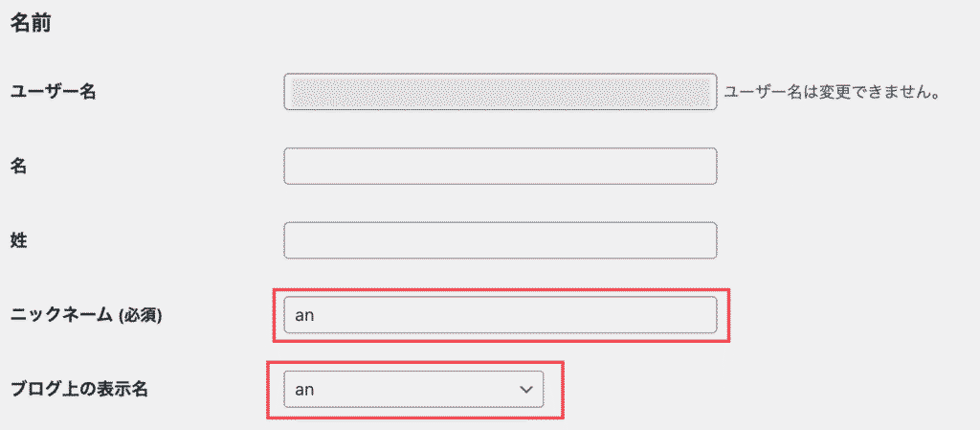Click into the 姓 last name field
Image resolution: width=980 pixels, height=430 pixels.
(x=500, y=240)
